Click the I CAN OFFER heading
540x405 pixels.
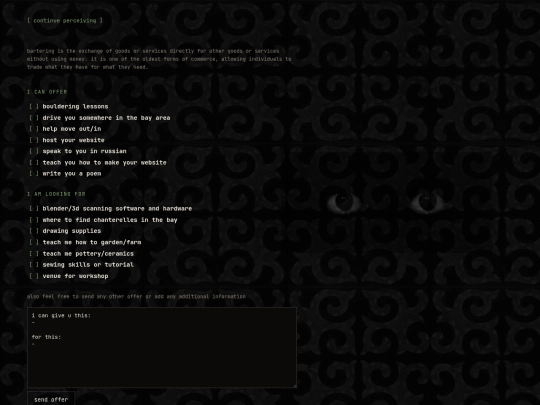coord(47,92)
